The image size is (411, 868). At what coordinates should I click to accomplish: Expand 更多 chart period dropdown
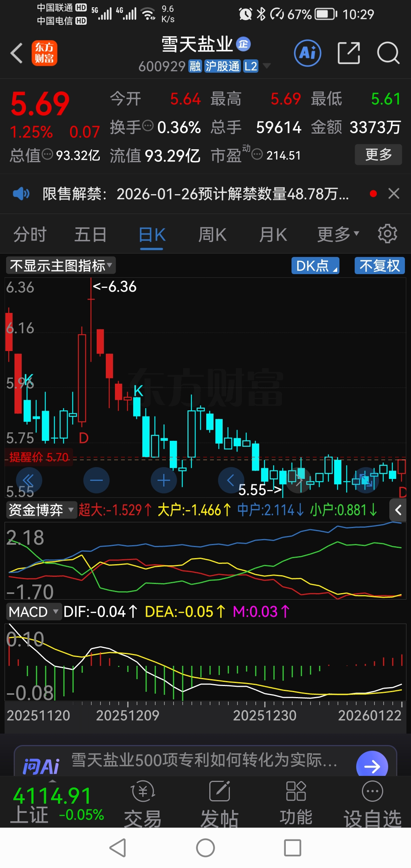click(x=338, y=235)
